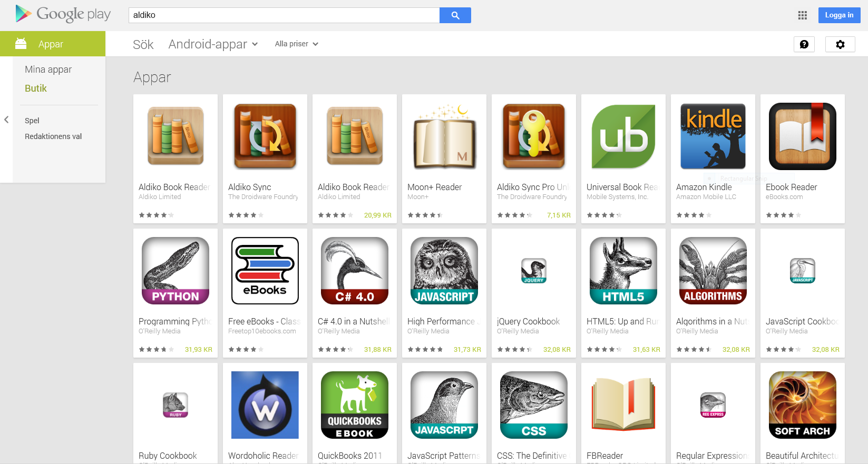868x464 pixels.
Task: Select the Universal Book Reader ub icon
Action: pyautogui.click(x=623, y=136)
